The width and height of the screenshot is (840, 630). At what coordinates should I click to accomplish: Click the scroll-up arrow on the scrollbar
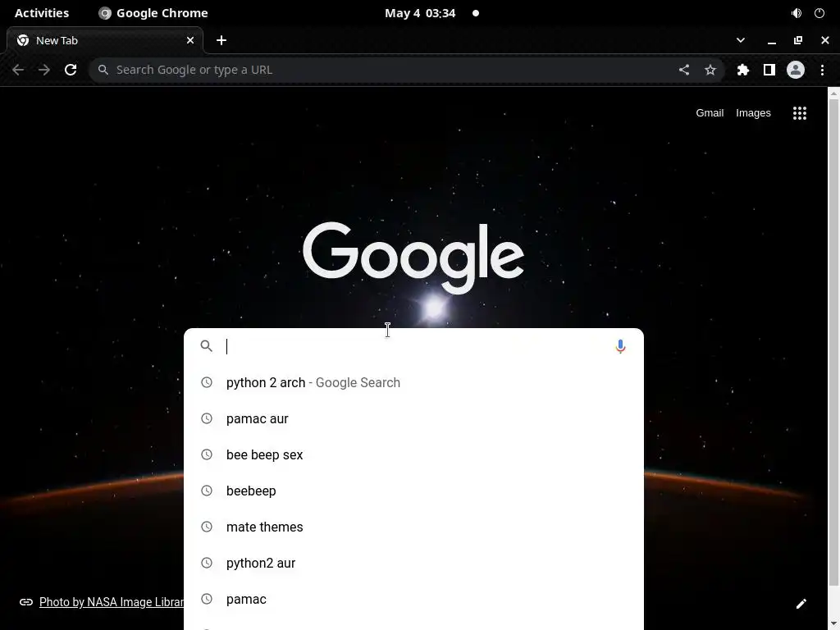coord(833,94)
